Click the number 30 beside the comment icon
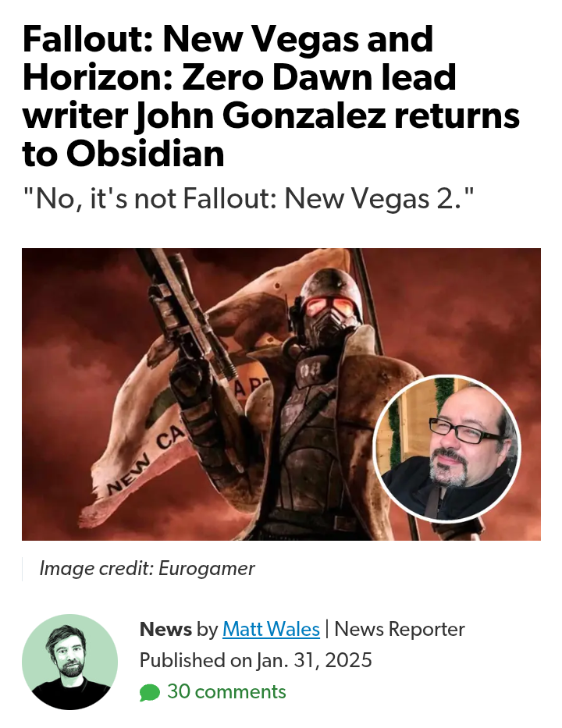The width and height of the screenshot is (562, 728). 178,691
